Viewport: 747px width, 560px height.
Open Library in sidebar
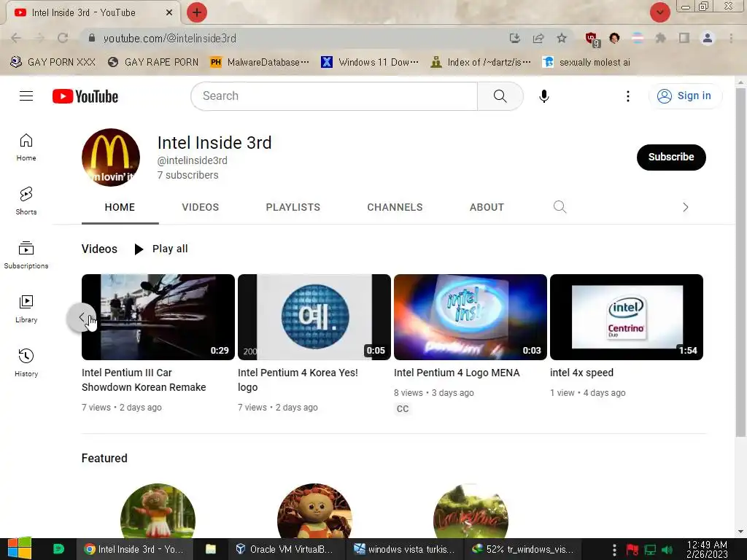tap(26, 308)
